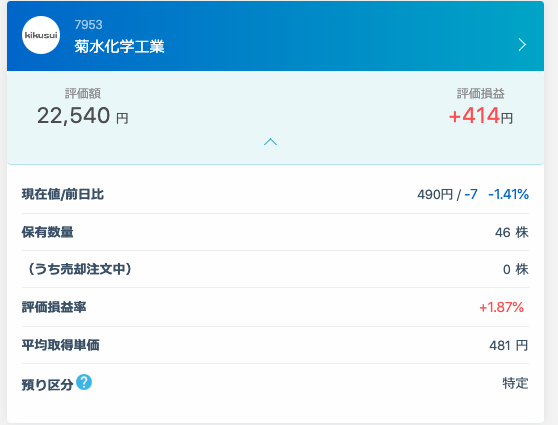The height and width of the screenshot is (425, 558).
Task: Select the 現在値/前日比 row label
Action: [x=63, y=194]
